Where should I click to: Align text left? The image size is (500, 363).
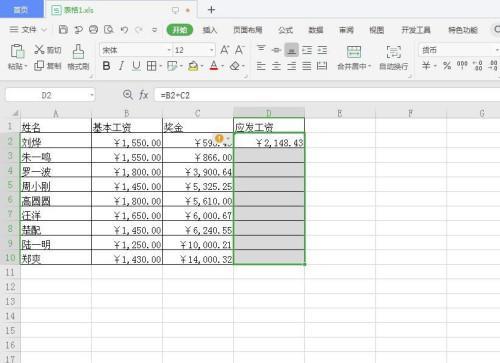click(x=261, y=66)
